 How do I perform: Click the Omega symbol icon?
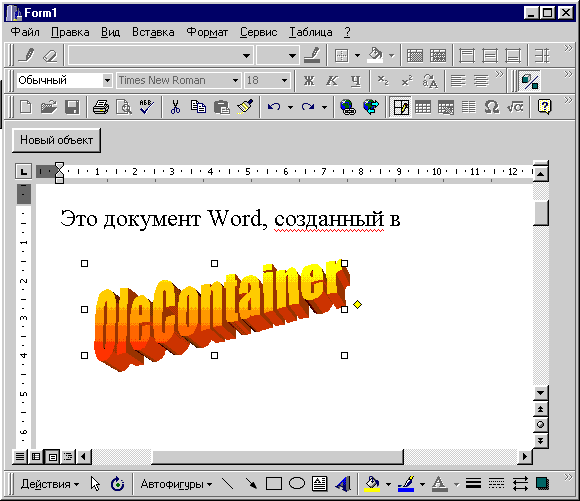(492, 107)
